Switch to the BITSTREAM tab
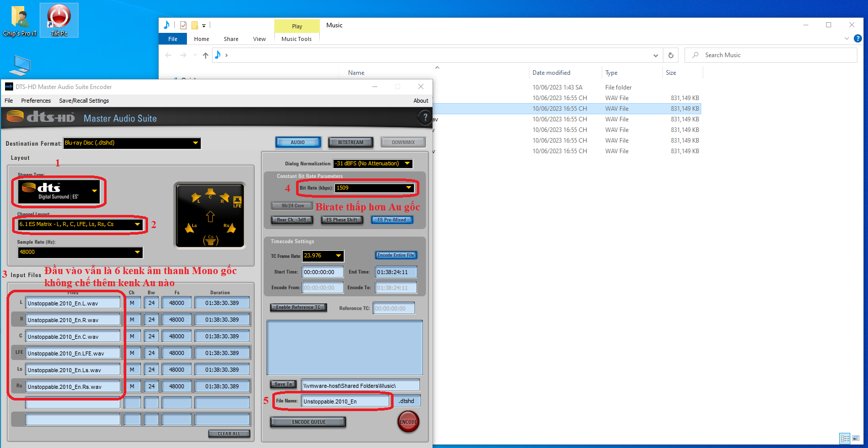 tap(351, 143)
